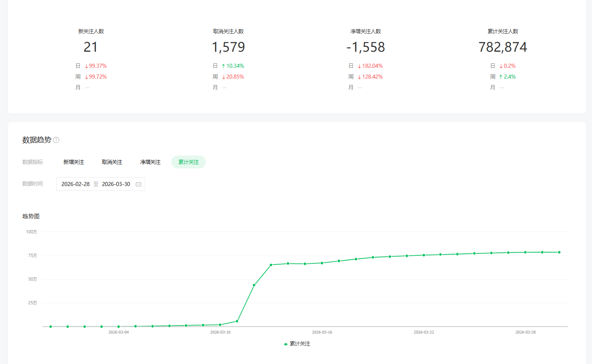Click the green up arrow under 取消关注人数

pyautogui.click(x=224, y=66)
